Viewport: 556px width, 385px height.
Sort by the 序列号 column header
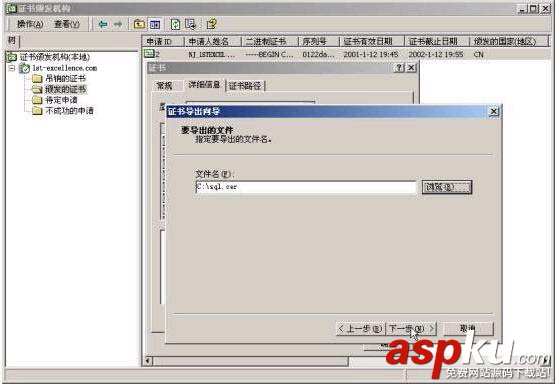319,41
